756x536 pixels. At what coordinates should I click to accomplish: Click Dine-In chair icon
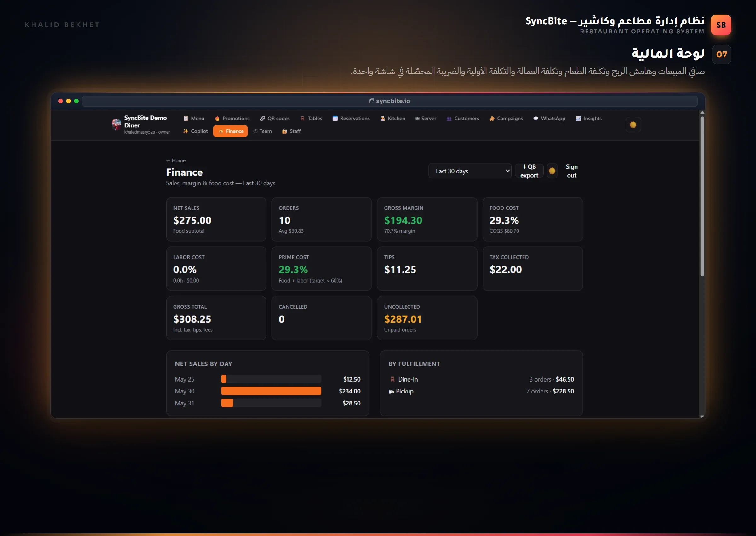(392, 379)
